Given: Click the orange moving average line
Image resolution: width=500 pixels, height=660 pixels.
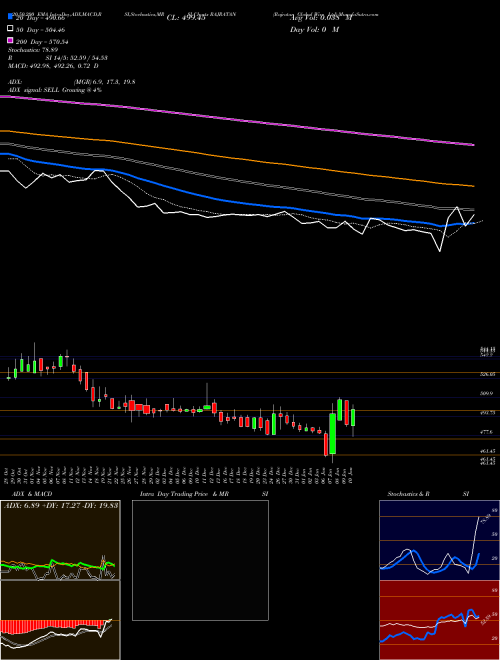Looking at the screenshot, I should coord(237,157).
